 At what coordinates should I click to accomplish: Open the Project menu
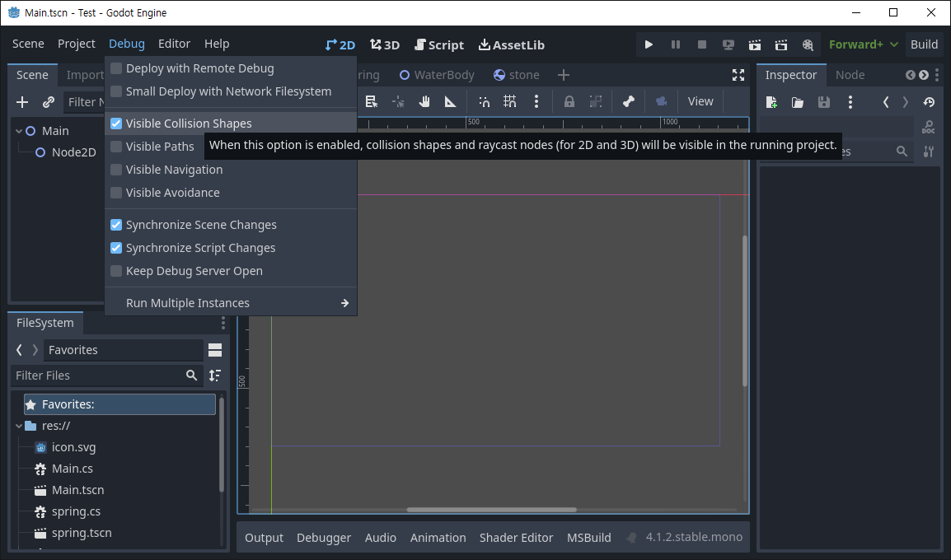coord(77,44)
